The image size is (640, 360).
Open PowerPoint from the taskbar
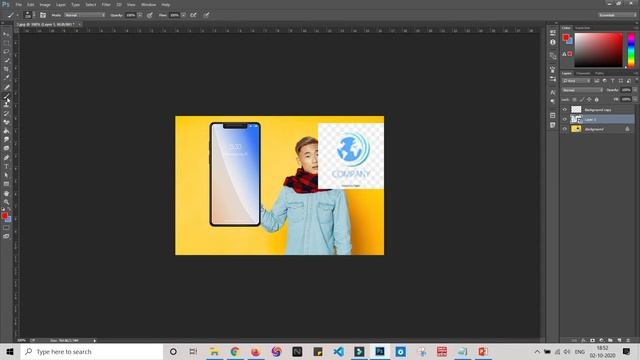pos(483,351)
